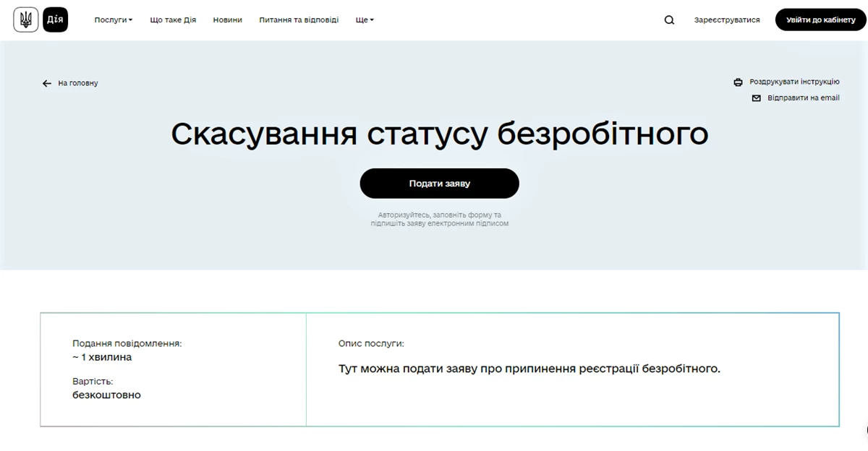Open Питання та відповіді page
868x451 pixels.
299,20
